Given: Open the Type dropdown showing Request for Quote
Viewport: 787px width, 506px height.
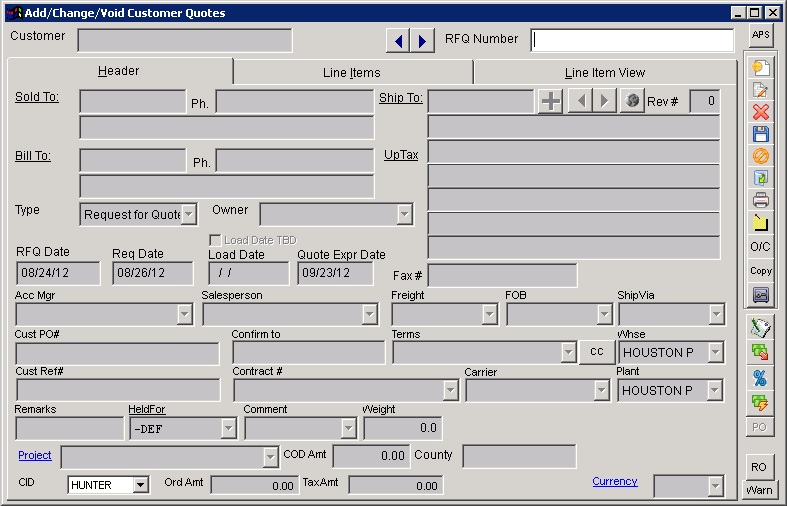Looking at the screenshot, I should (x=190, y=214).
